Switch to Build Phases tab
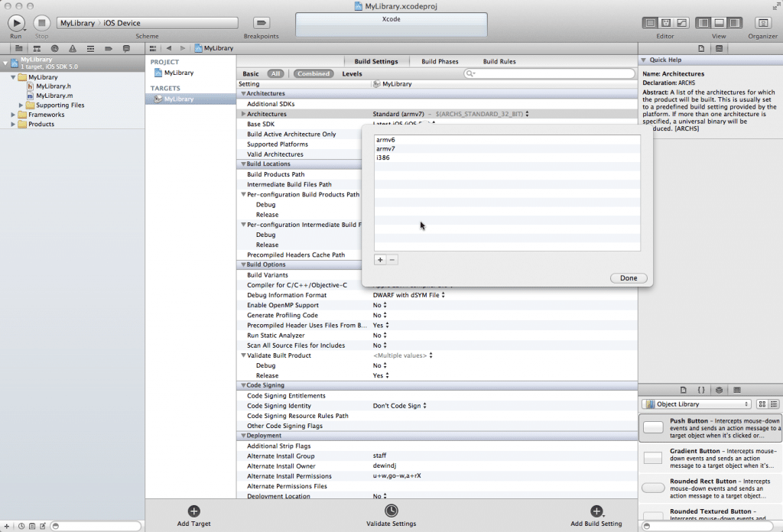783x532 pixels. coord(440,61)
